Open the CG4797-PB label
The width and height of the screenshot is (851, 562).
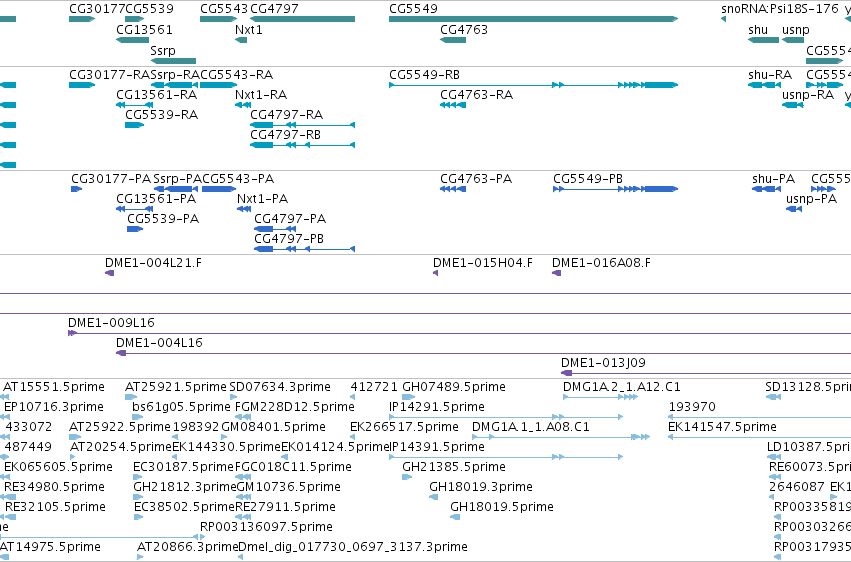point(289,239)
